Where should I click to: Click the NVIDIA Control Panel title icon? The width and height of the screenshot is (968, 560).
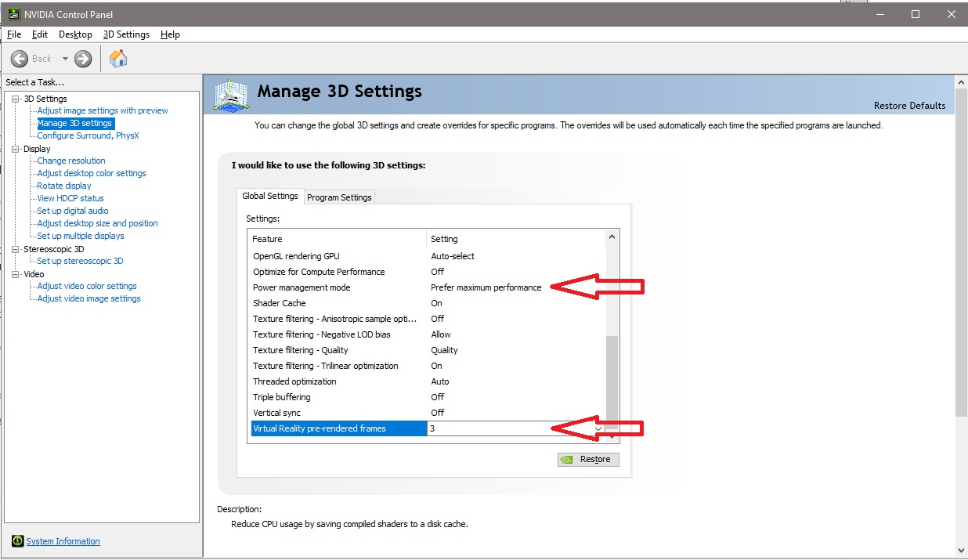(14, 14)
